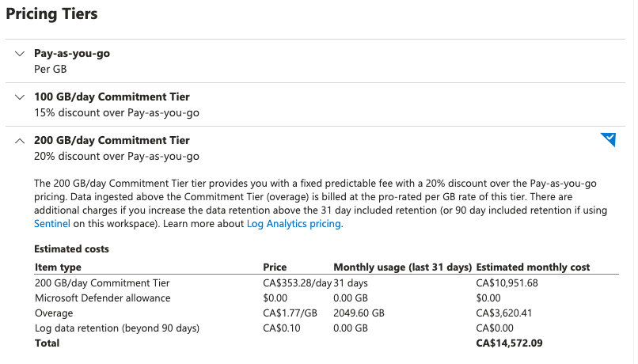The image size is (638, 364).
Task: Click the Per GB subtitle text
Action: pyautogui.click(x=51, y=69)
